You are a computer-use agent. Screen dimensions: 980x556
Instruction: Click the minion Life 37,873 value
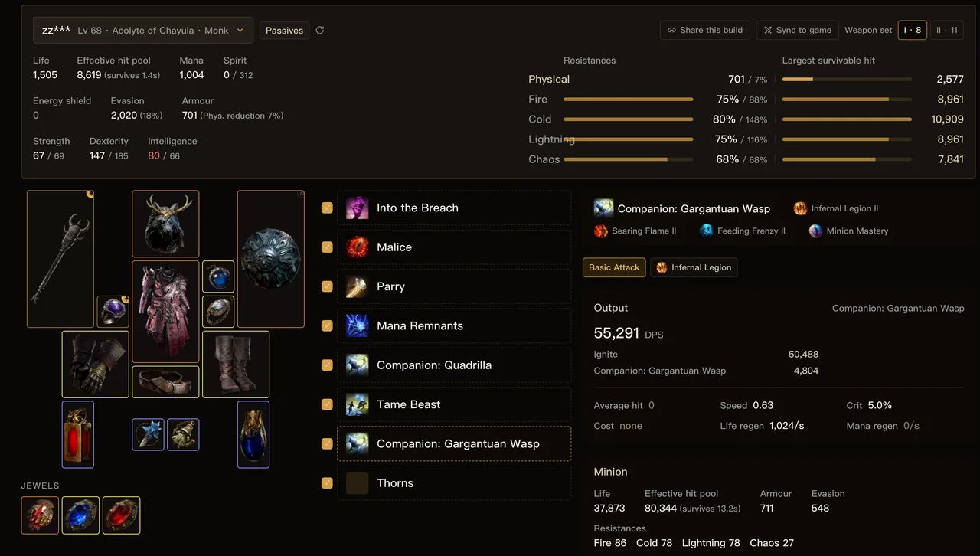pyautogui.click(x=609, y=508)
